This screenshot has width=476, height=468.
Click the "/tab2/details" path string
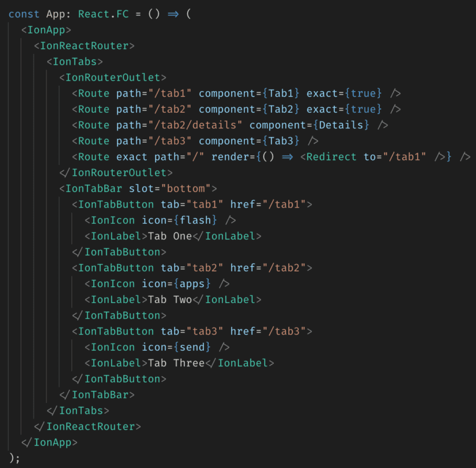click(x=195, y=125)
